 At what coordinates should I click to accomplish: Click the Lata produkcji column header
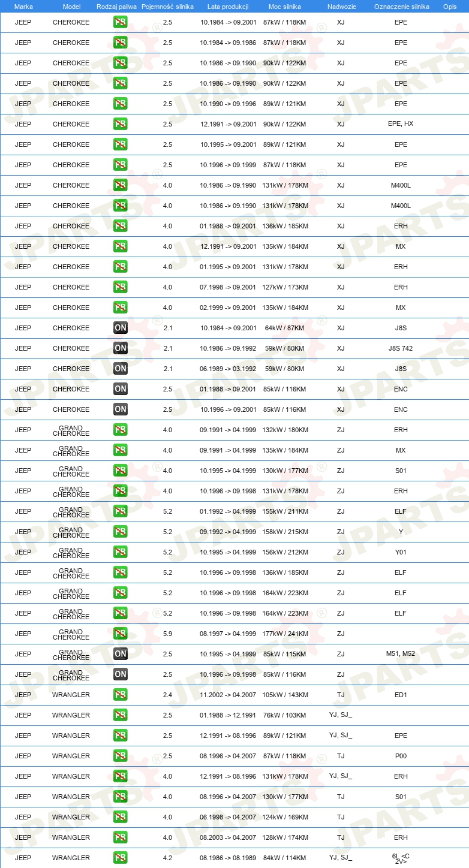(x=228, y=7)
